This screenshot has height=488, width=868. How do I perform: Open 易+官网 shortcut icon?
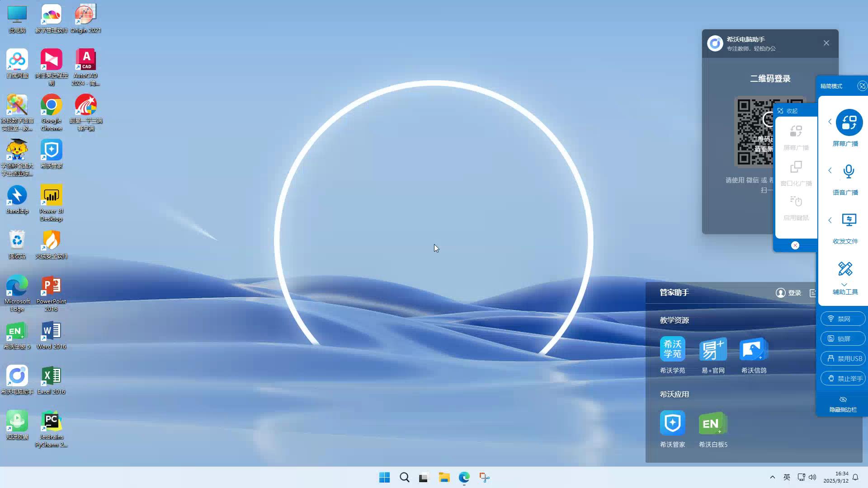pos(713,349)
